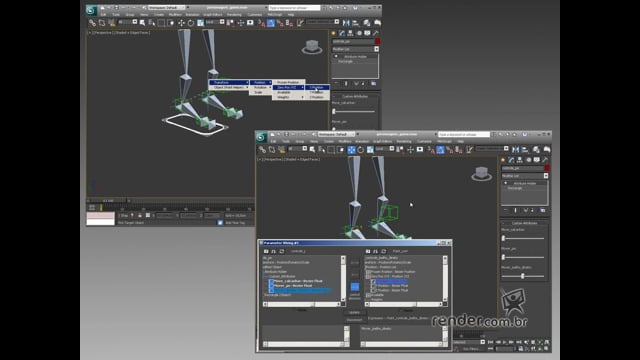This screenshot has height=360, width=640.
Task: Click the Mover_joelho_direito slider handle
Action: click(522, 276)
